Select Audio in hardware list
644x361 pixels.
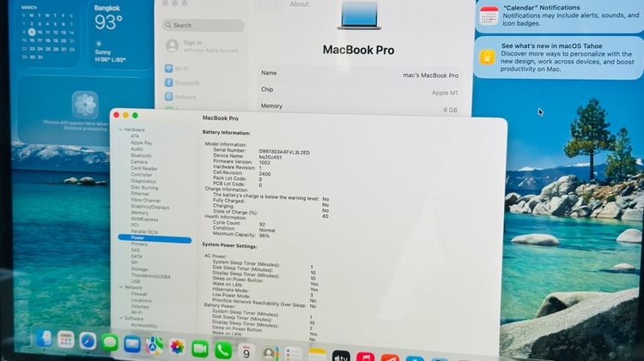click(137, 149)
